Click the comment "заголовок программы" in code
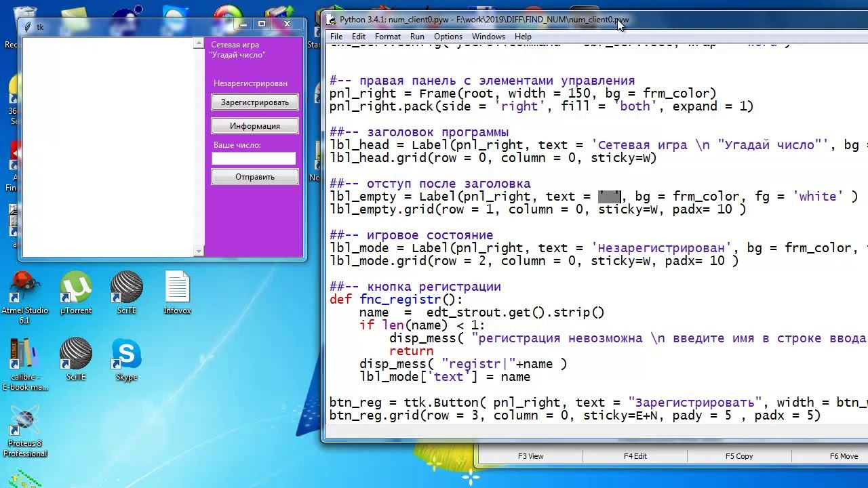The height and width of the screenshot is (488, 868). point(437,132)
